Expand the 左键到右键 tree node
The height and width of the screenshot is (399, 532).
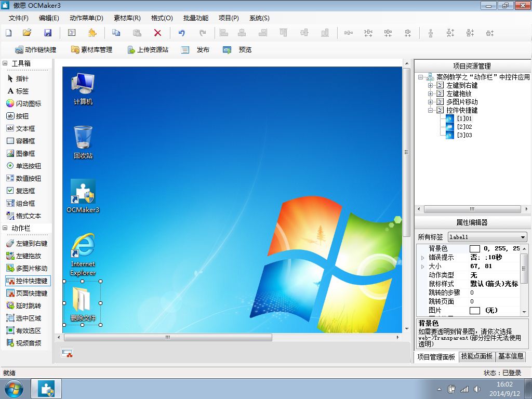[x=430, y=85]
